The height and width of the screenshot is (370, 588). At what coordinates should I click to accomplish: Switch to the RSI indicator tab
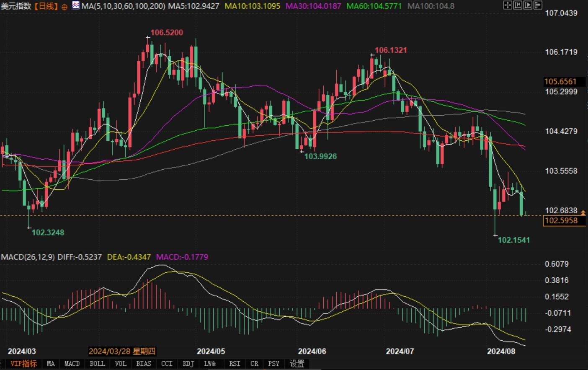(x=235, y=364)
